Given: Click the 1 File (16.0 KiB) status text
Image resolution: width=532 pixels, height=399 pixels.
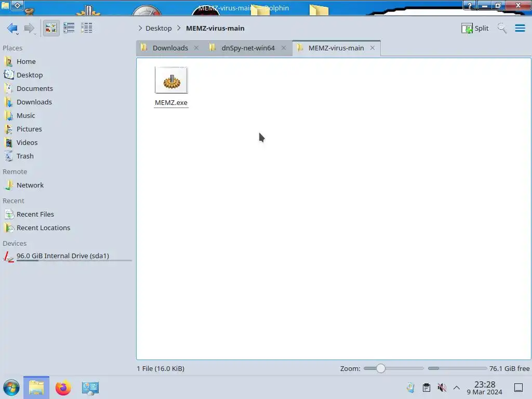Looking at the screenshot, I should point(161,368).
